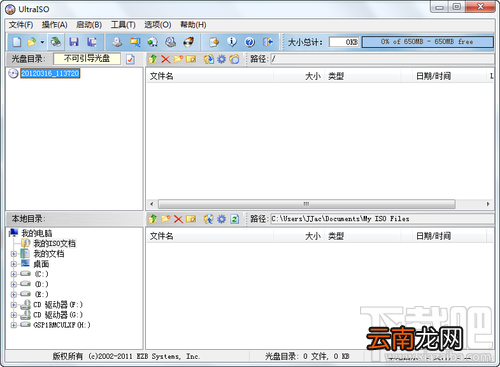Image resolution: width=500 pixels, height=367 pixels.
Task: Create a new folder in the disc image toolbar
Action: coord(178,59)
